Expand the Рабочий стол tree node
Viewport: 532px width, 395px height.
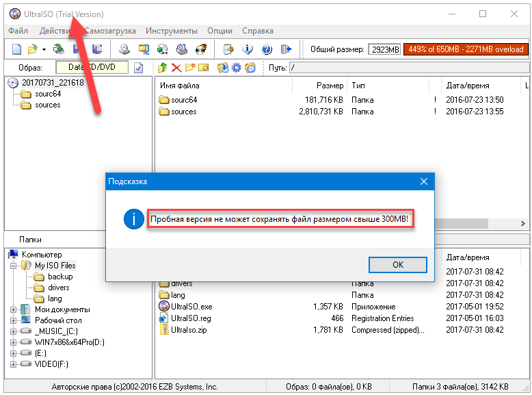tap(13, 320)
